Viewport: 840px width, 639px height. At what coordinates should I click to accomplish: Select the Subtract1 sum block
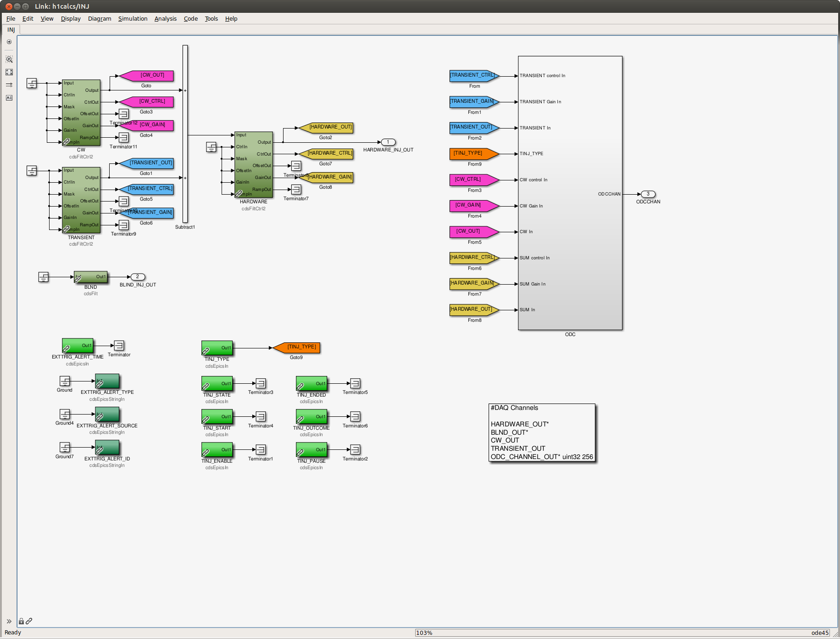point(185,134)
